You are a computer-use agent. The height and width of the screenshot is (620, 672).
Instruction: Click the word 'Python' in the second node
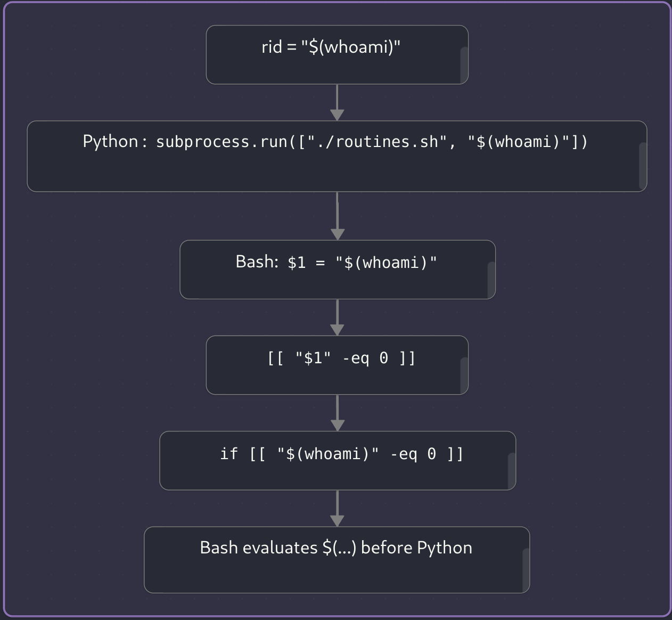coord(110,142)
